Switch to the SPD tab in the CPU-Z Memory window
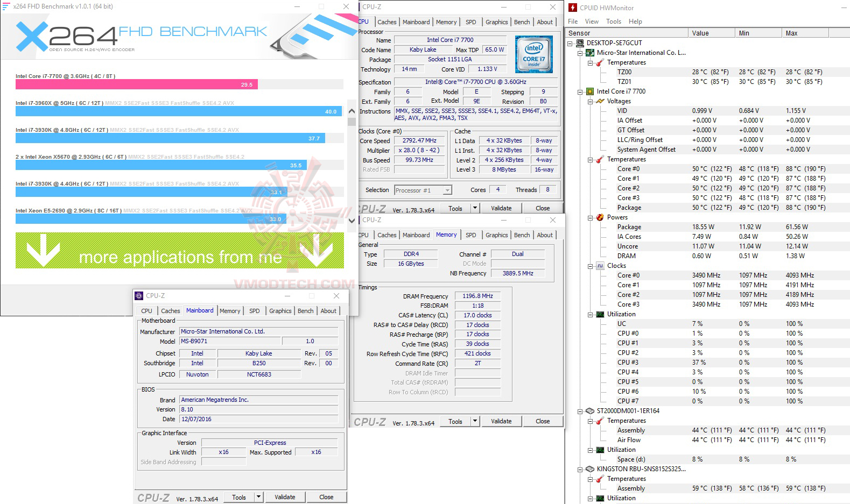Screen dimensions: 850x504 coord(470,235)
